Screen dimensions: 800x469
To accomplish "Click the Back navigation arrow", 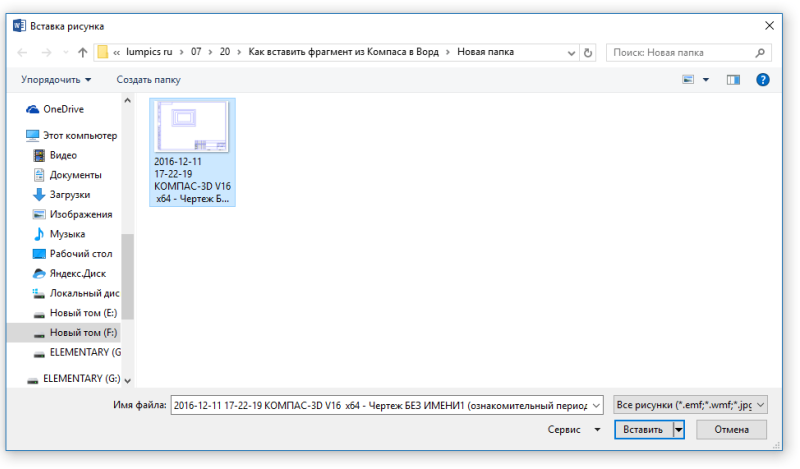I will [22, 52].
